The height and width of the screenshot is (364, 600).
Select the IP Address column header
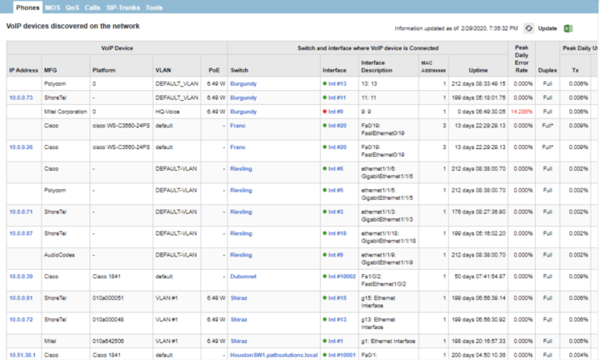click(x=23, y=70)
